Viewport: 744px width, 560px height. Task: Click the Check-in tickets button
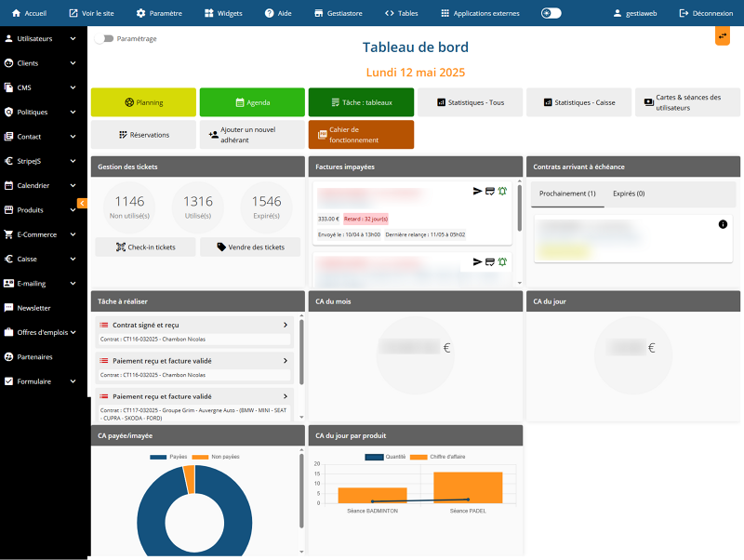pos(146,247)
